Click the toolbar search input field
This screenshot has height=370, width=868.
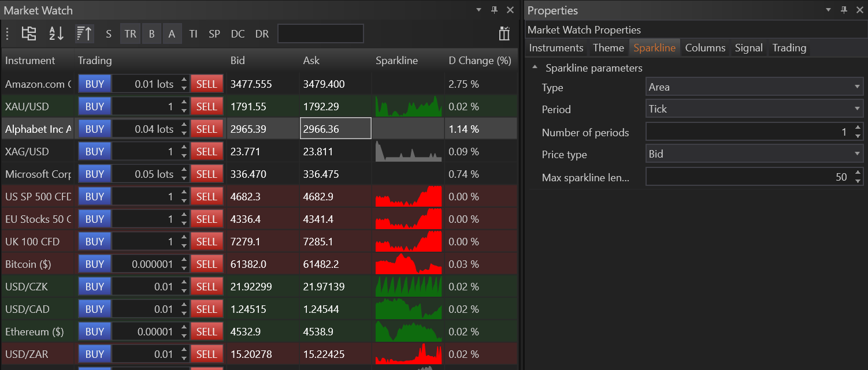[320, 34]
